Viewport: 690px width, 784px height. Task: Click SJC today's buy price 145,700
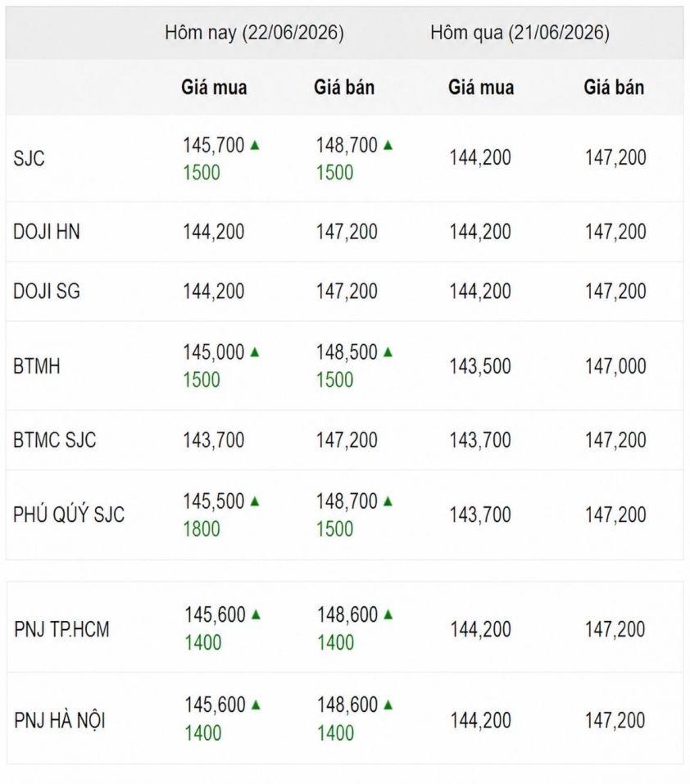(x=214, y=146)
